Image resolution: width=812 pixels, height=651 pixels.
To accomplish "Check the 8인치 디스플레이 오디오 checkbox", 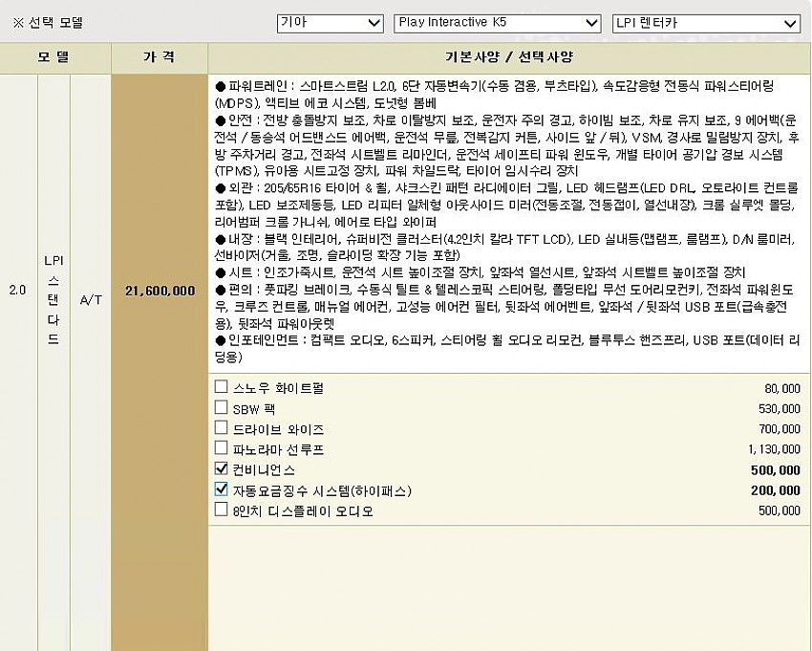I will (x=222, y=510).
